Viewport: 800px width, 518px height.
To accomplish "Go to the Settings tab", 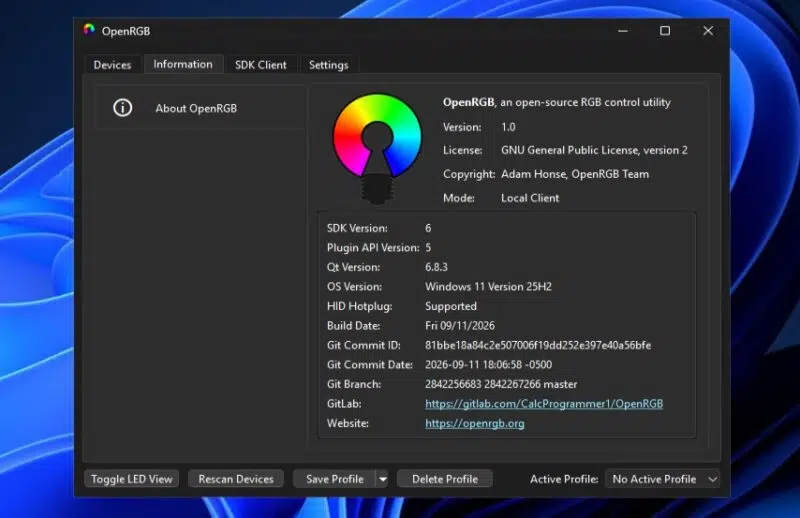I will tap(329, 65).
